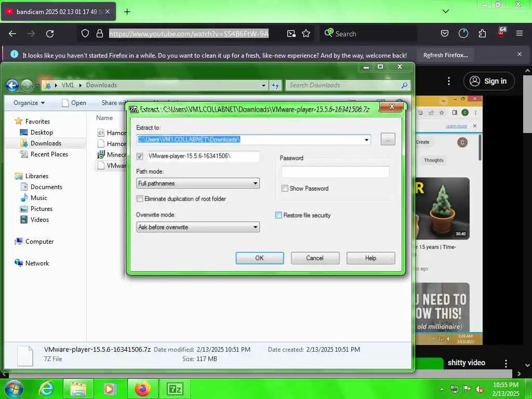This screenshot has width=532, height=399.
Task: Switch to 7-Zip in taskbar
Action: click(x=175, y=389)
